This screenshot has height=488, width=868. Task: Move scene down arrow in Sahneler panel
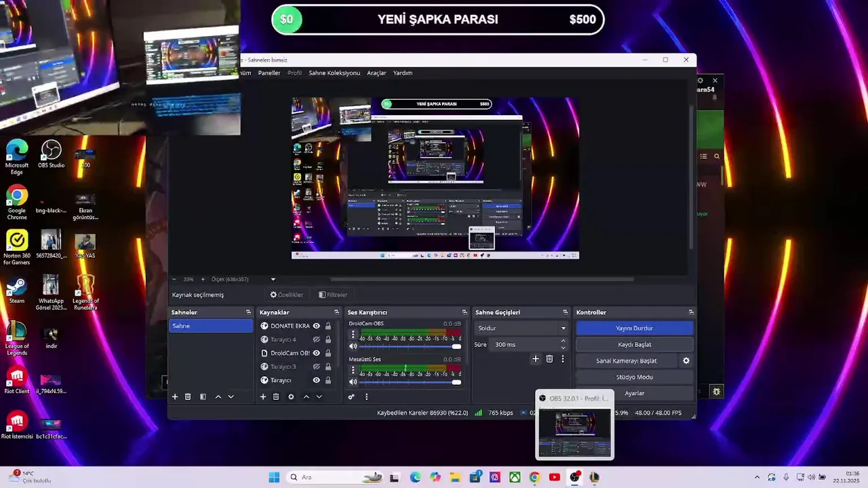(231, 396)
